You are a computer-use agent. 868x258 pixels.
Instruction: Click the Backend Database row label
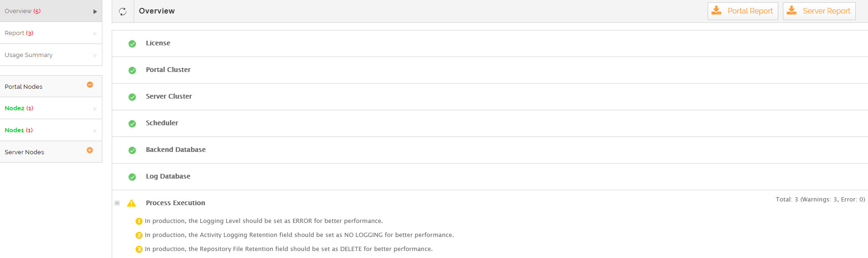coord(176,150)
